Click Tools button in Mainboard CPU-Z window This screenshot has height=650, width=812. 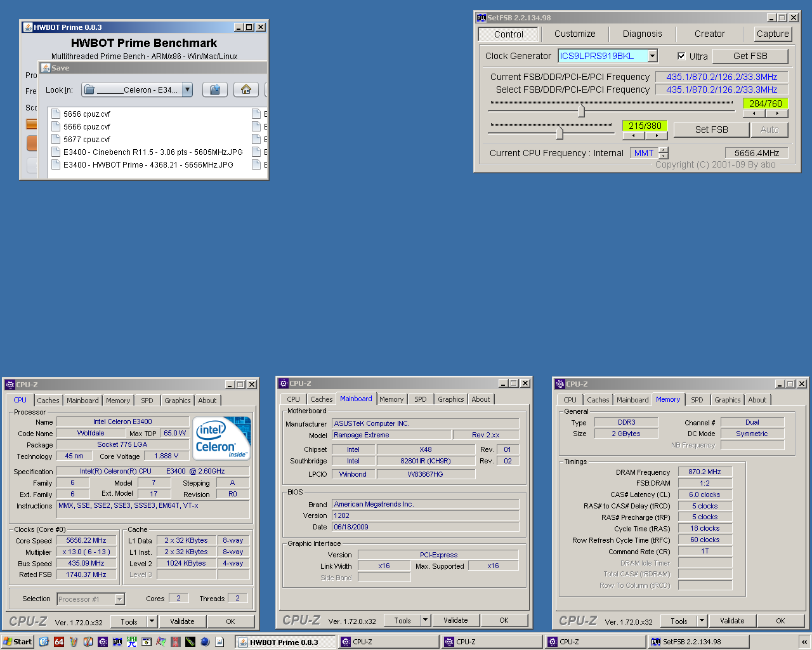(402, 620)
